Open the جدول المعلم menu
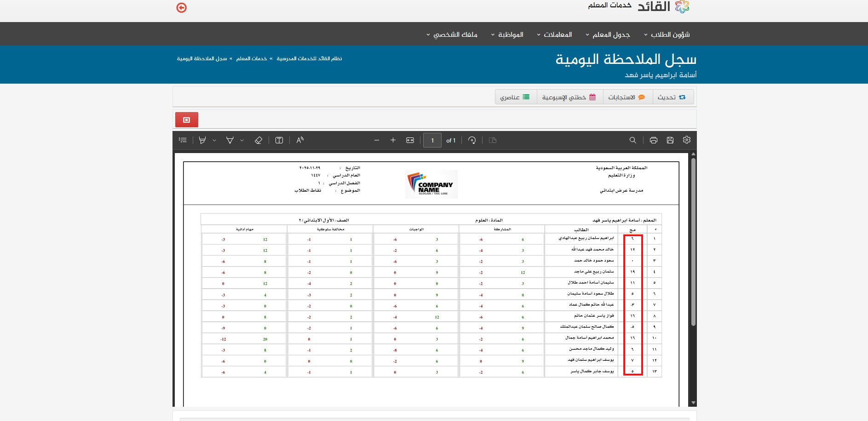 [x=608, y=34]
